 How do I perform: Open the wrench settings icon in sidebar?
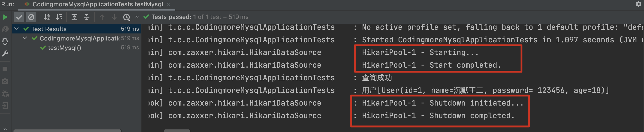5,54
